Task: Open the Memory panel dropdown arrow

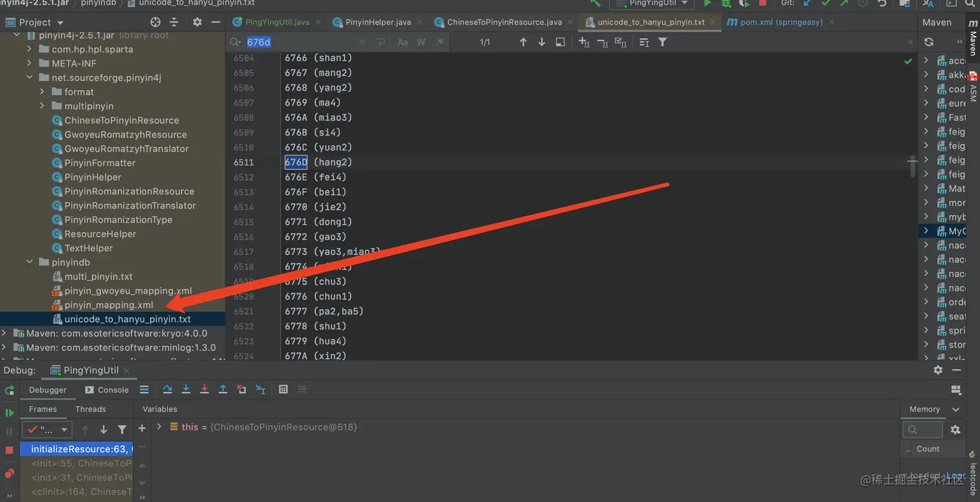Action: click(955, 409)
